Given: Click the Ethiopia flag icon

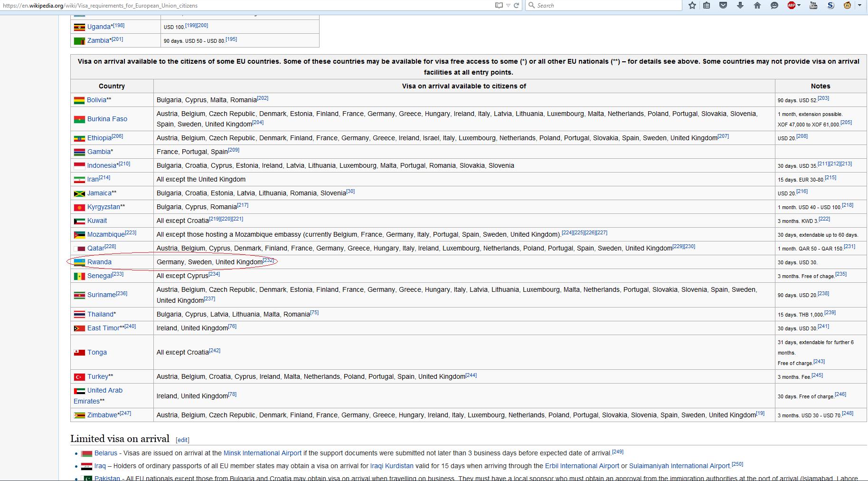Looking at the screenshot, I should [x=79, y=138].
